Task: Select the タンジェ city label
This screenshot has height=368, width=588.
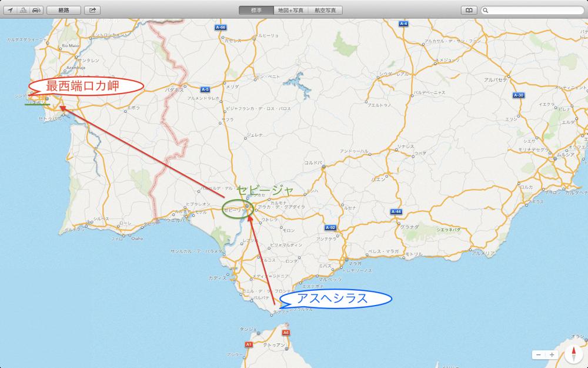Action: tap(248, 329)
